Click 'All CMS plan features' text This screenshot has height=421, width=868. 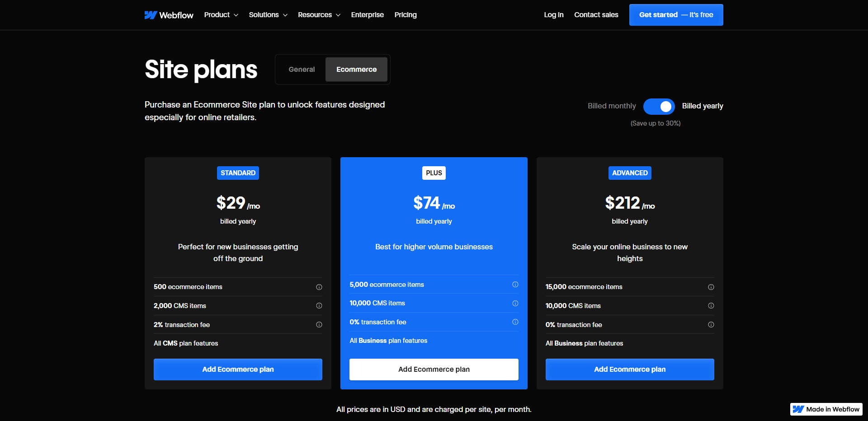(x=186, y=343)
